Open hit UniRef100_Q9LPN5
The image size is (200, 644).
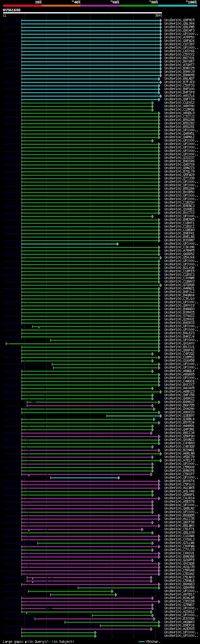(x=179, y=27)
